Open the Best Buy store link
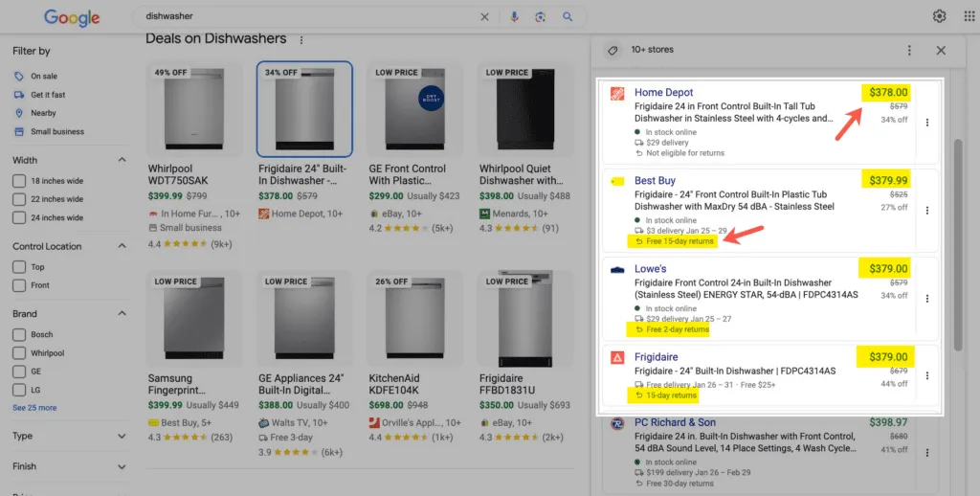Screen dimensions: 980x496 point(655,181)
